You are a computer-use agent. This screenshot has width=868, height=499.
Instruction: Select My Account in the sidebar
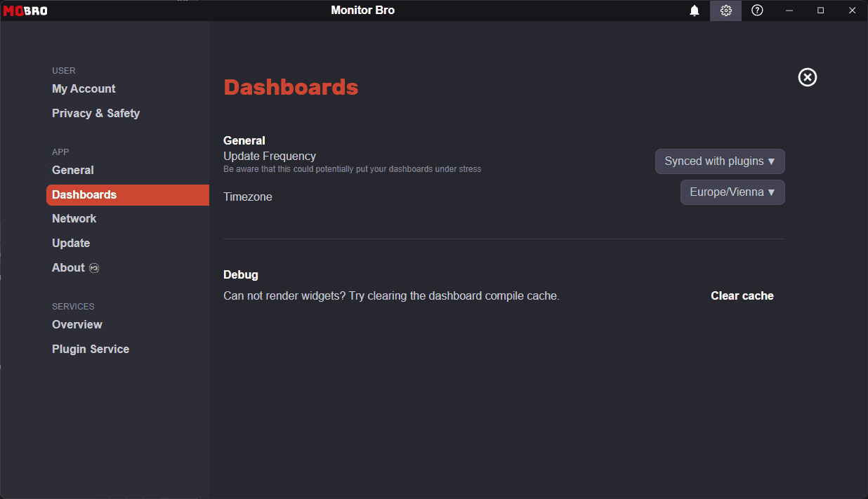pyautogui.click(x=84, y=88)
